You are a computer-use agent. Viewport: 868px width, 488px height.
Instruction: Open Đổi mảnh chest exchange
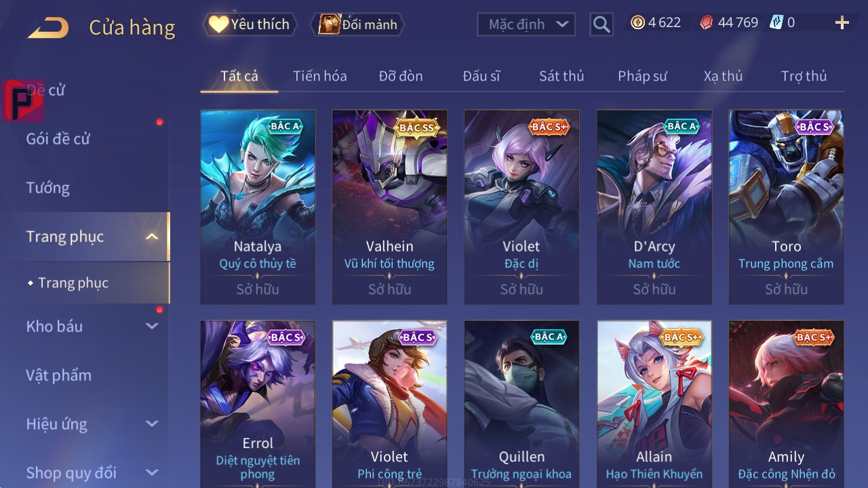point(357,24)
